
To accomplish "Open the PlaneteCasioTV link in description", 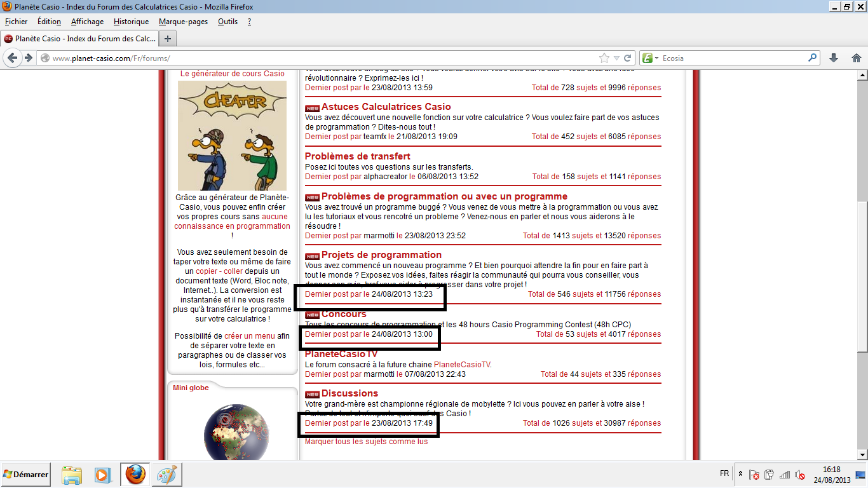I will [462, 365].
